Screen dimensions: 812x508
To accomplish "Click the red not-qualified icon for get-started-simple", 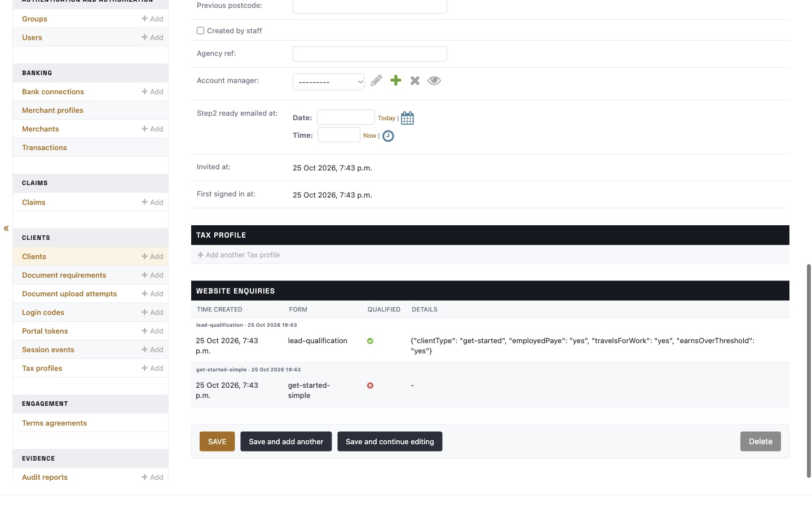I will 370,386.
